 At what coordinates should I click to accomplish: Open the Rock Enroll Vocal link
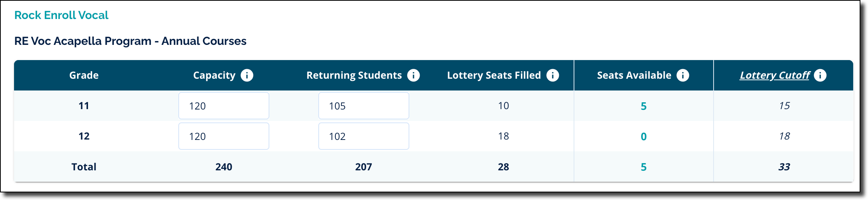click(x=61, y=15)
